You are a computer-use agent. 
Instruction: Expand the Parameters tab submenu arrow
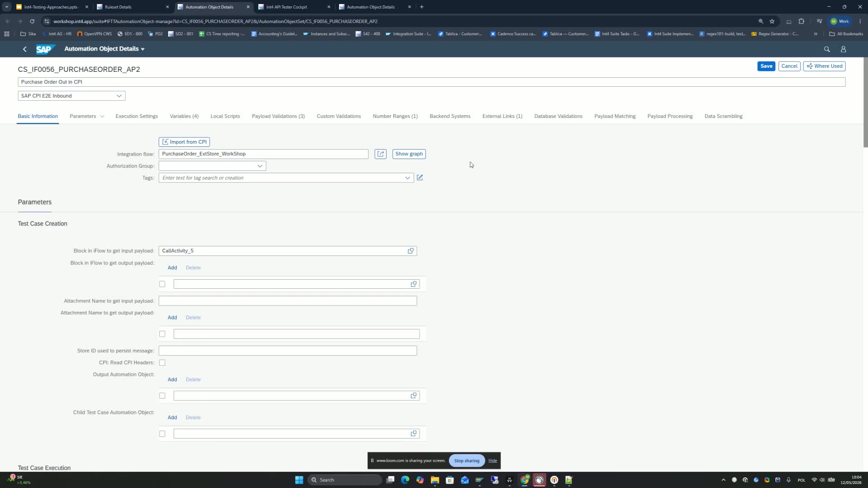(x=102, y=117)
